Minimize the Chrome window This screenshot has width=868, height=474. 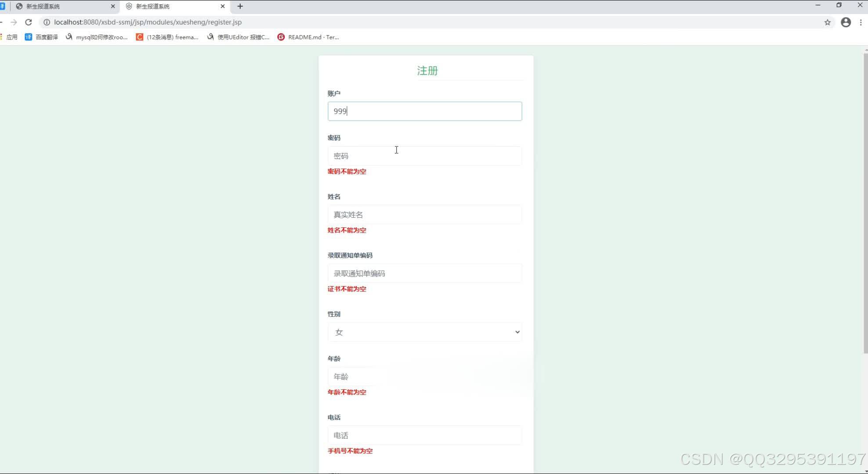tap(818, 5)
